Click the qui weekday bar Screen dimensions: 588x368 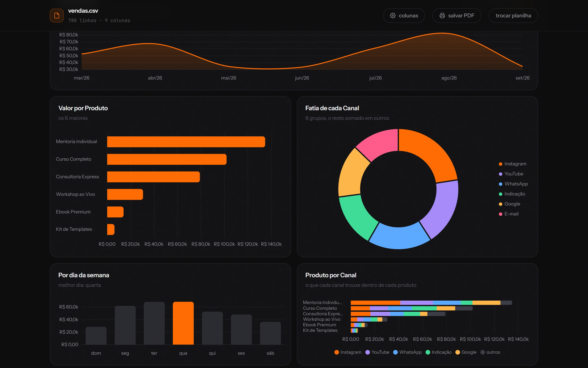click(x=212, y=328)
